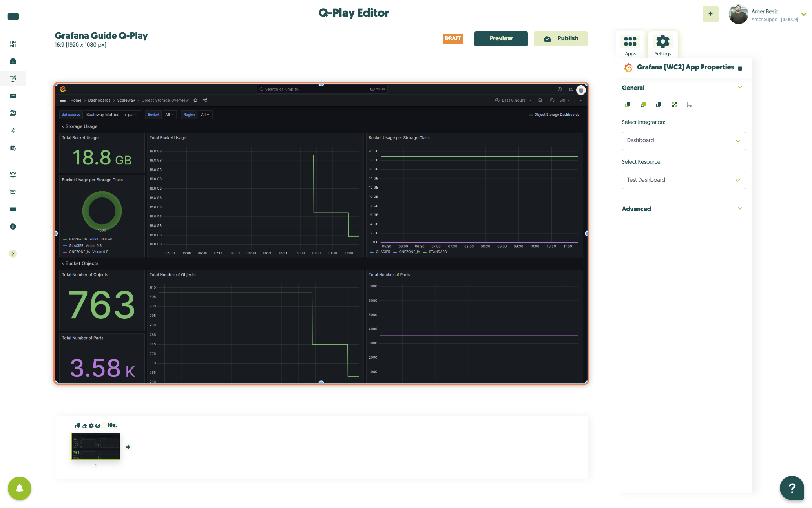Screen dimensions: 812x508
Task: Open the alarm bell icon in left sidebar
Action: (13, 175)
